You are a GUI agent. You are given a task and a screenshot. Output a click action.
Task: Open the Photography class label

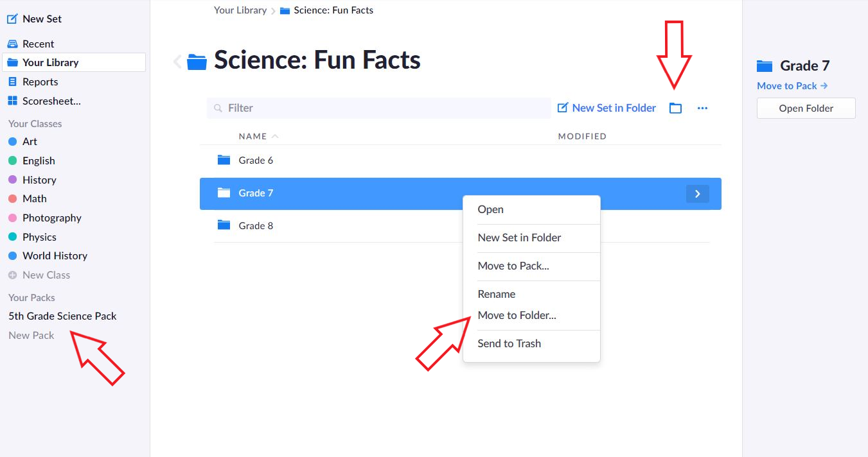[52, 218]
